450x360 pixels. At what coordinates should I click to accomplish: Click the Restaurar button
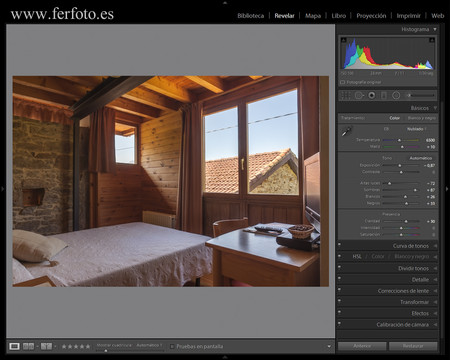coord(413,346)
